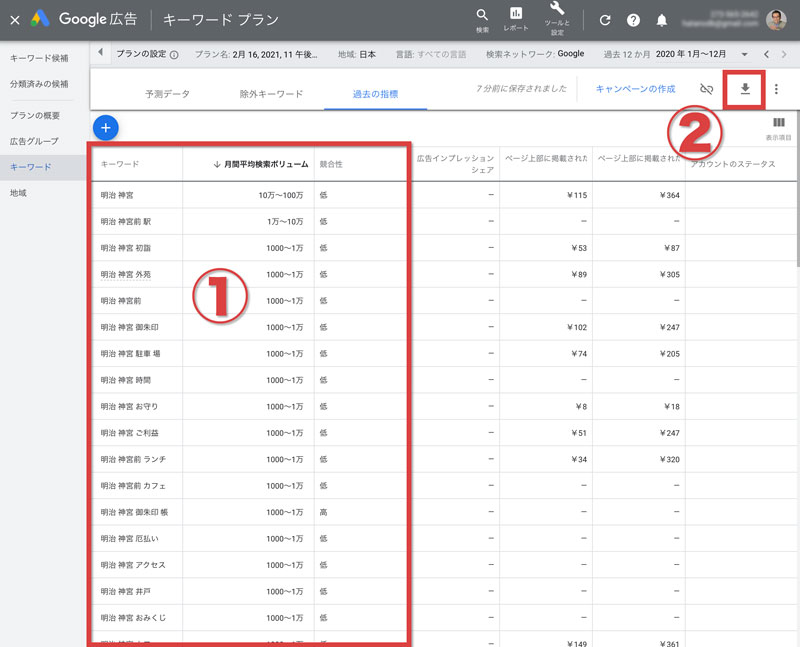This screenshot has height=647, width=800.
Task: Open プランの概要 in the sidebar
Action: pyautogui.click(x=35, y=116)
